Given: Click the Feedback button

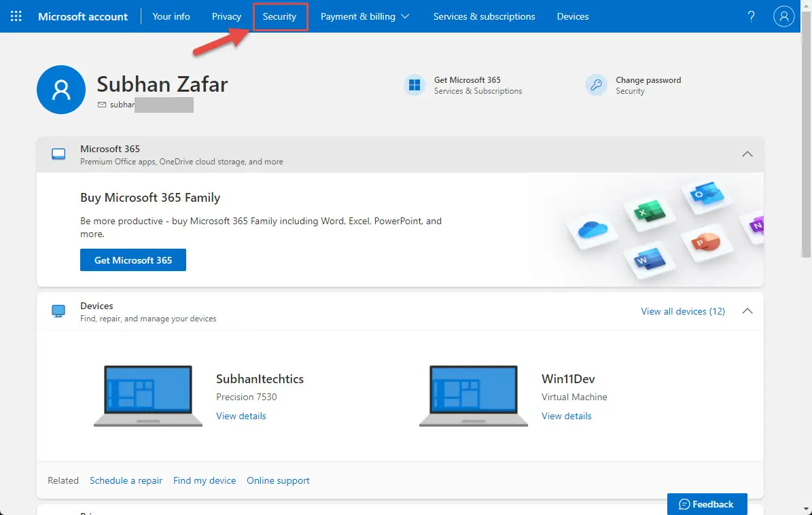Looking at the screenshot, I should click(707, 504).
